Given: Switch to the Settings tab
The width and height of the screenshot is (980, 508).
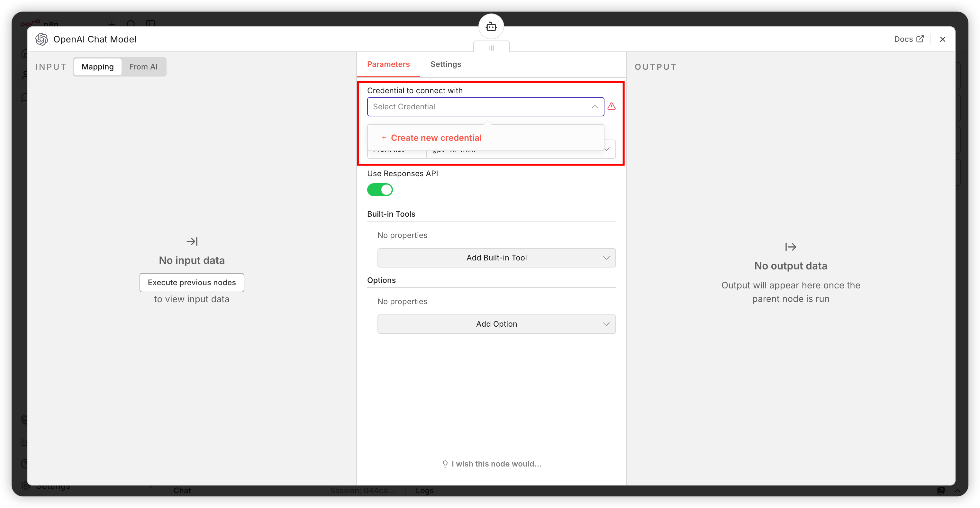Looking at the screenshot, I should click(446, 64).
